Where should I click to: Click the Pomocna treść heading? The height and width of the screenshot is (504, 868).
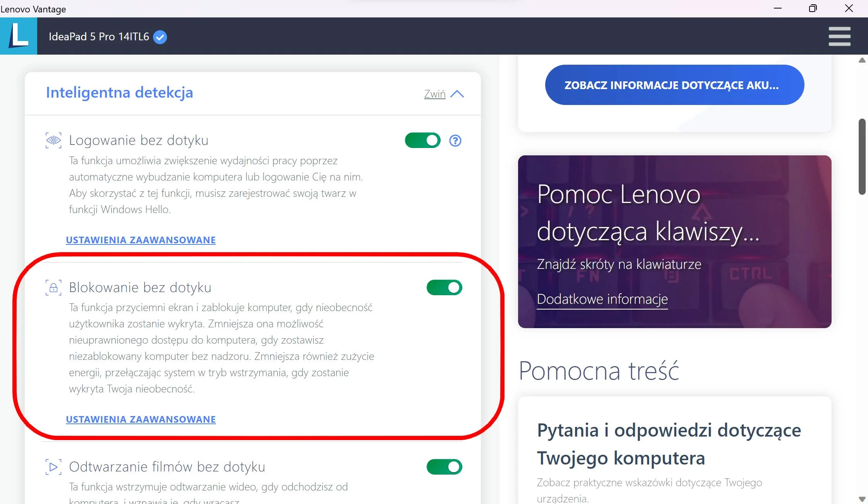[599, 371]
